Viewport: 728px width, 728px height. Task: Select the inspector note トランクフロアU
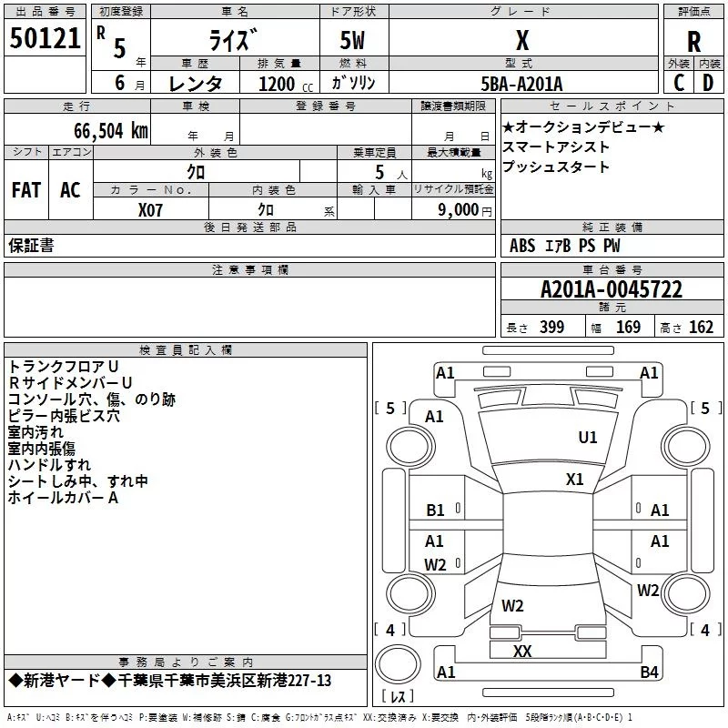click(x=64, y=367)
